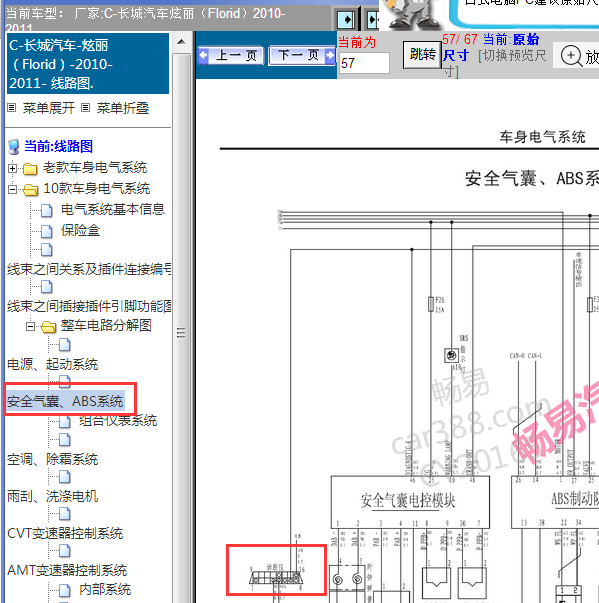Click page icon next to 组合仪表系统
Image resolution: width=599 pixels, height=603 pixels.
click(65, 421)
